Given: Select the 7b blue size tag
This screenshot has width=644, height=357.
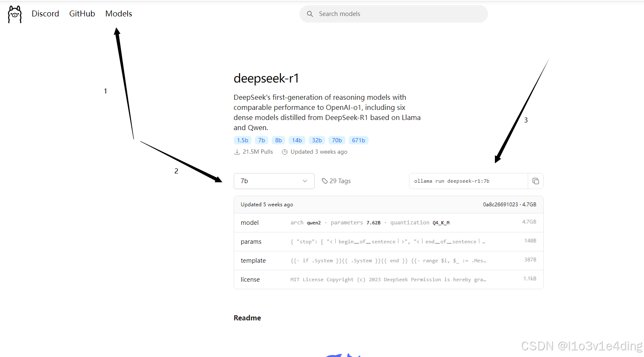Looking at the screenshot, I should (262, 140).
